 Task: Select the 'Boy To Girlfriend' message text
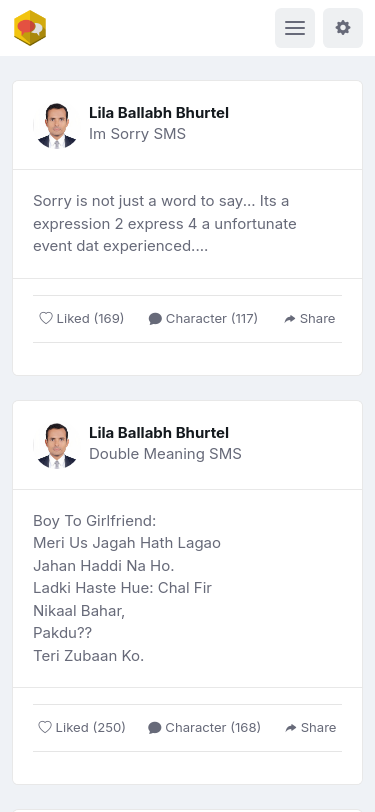127,588
